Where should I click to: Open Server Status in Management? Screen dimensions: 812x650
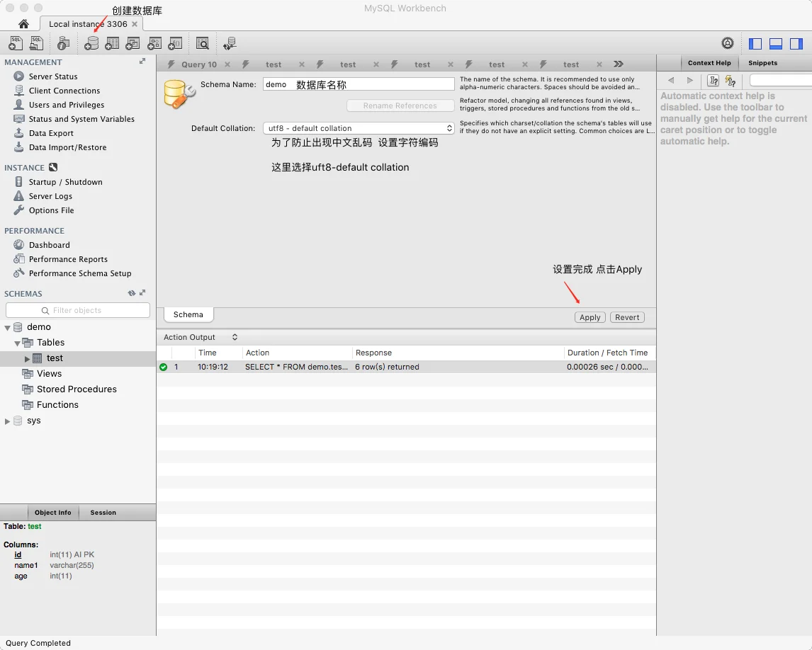(53, 76)
